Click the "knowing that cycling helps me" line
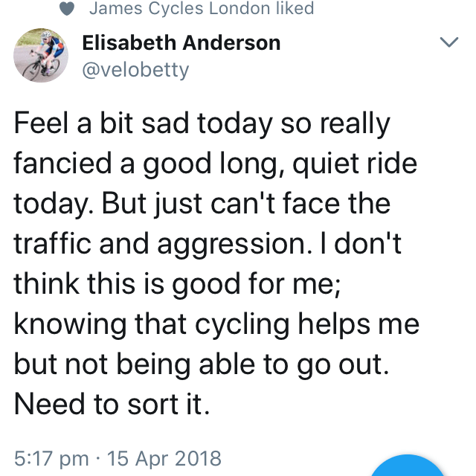 click(x=216, y=324)
